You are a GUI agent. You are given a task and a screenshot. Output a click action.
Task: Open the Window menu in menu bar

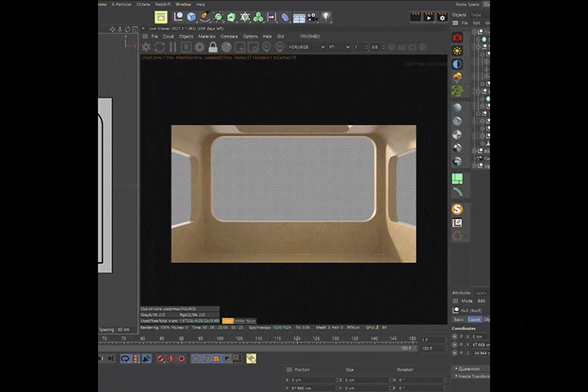(183, 4)
